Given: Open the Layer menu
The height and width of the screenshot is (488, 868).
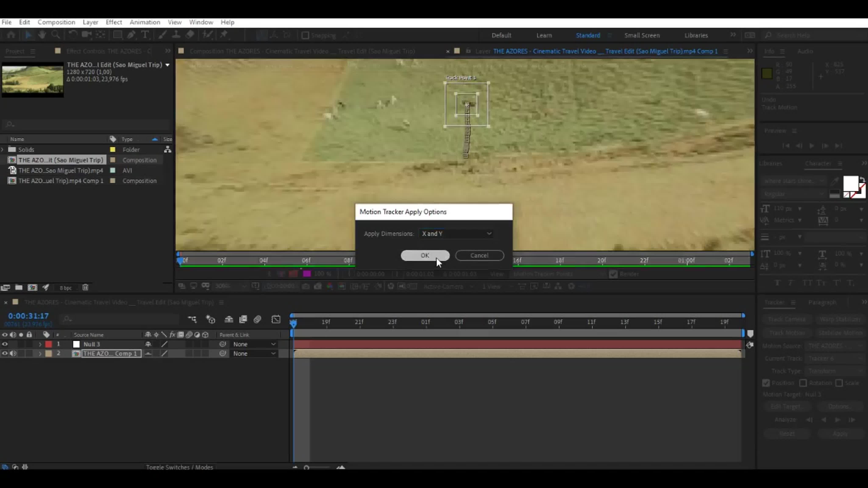Looking at the screenshot, I should (90, 22).
